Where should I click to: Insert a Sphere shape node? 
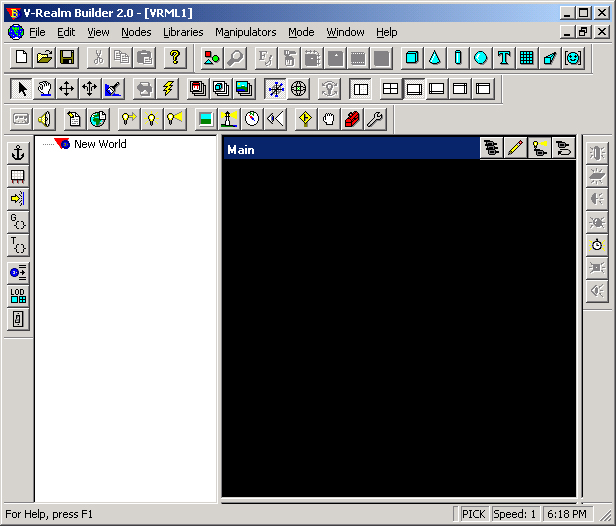(480, 58)
